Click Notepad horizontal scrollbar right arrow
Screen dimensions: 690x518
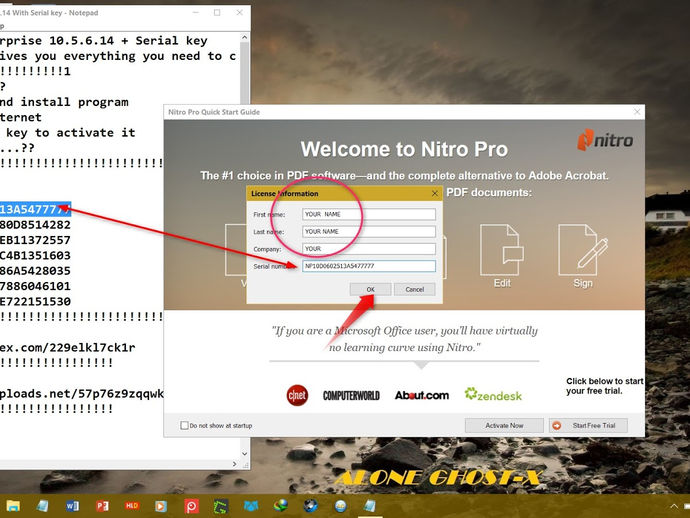click(x=234, y=464)
